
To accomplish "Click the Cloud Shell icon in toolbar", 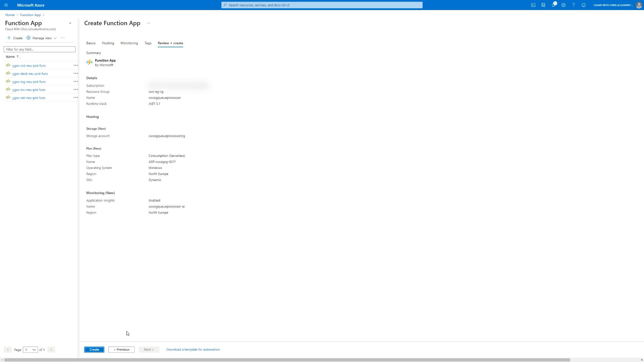I will 533,5.
